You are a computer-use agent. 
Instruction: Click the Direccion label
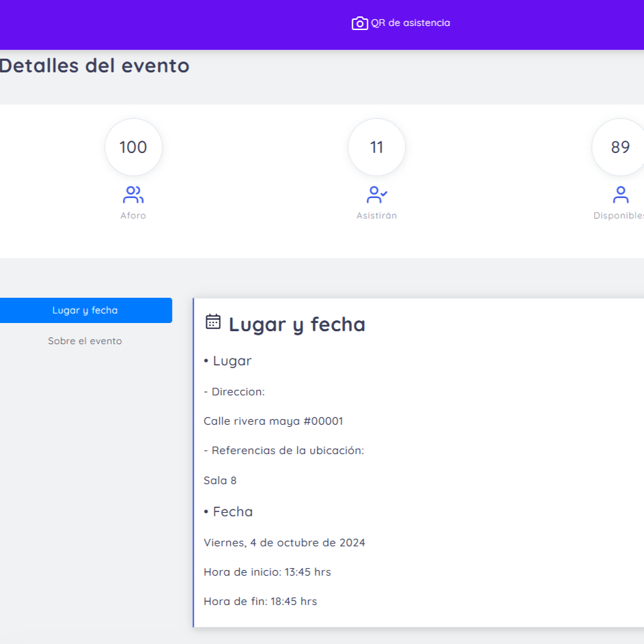234,392
